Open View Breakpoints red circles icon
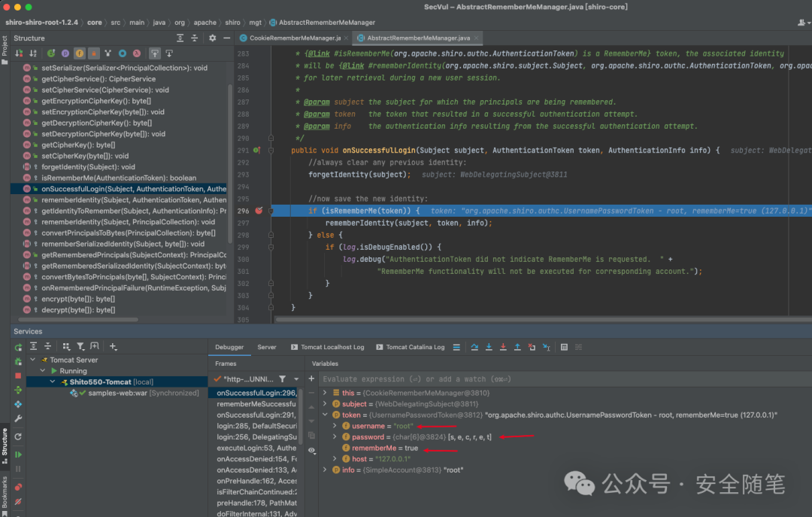The width and height of the screenshot is (812, 517). coord(18,487)
